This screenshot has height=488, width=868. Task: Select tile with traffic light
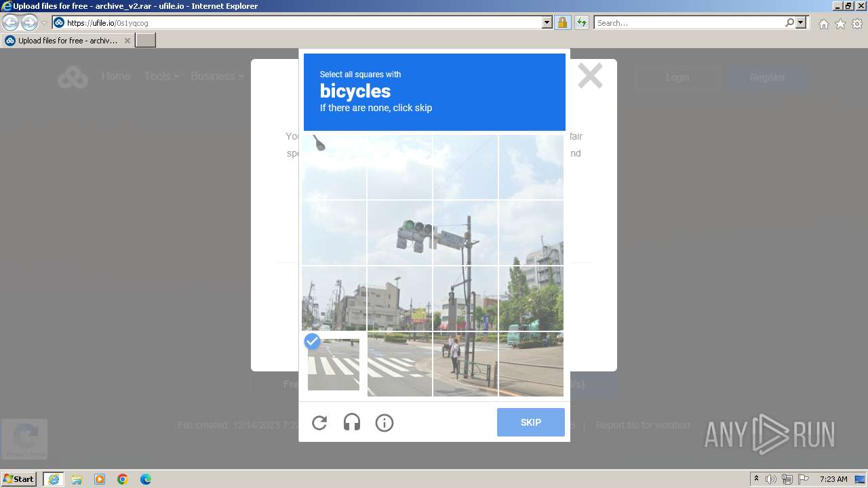(x=399, y=232)
